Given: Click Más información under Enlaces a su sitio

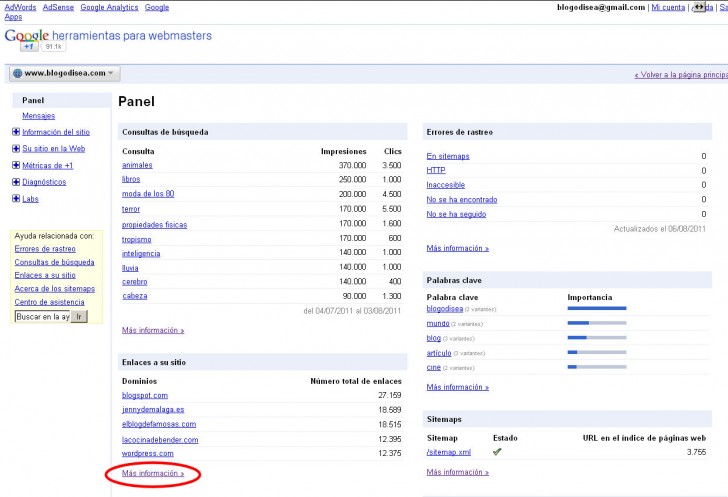Looking at the screenshot, I should click(x=153, y=472).
